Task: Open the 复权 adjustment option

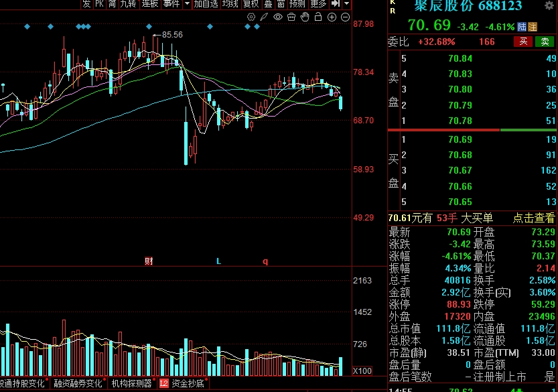Action: pos(251,4)
